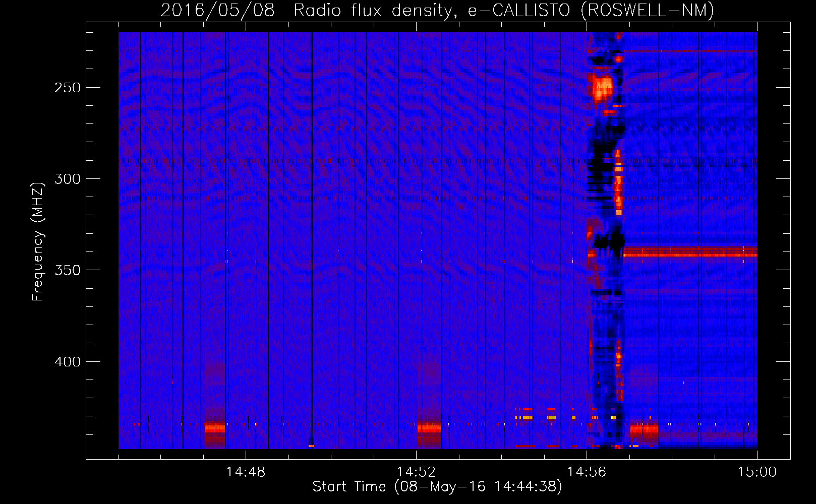This screenshot has width=816, height=504.
Task: Select the 350 frequency tick label
Action: 68,270
